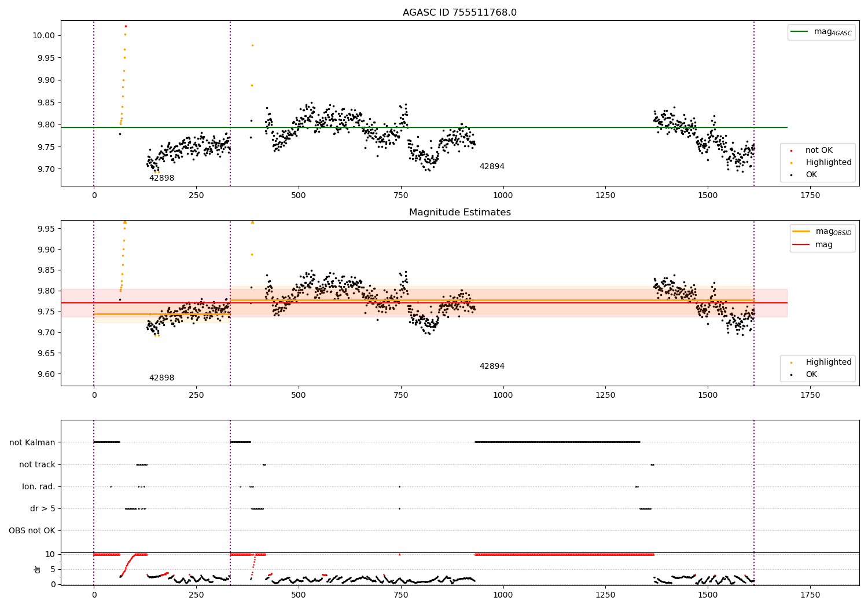Click the 9.95 tick on middle plot
This screenshot has width=868, height=608.
[46, 229]
